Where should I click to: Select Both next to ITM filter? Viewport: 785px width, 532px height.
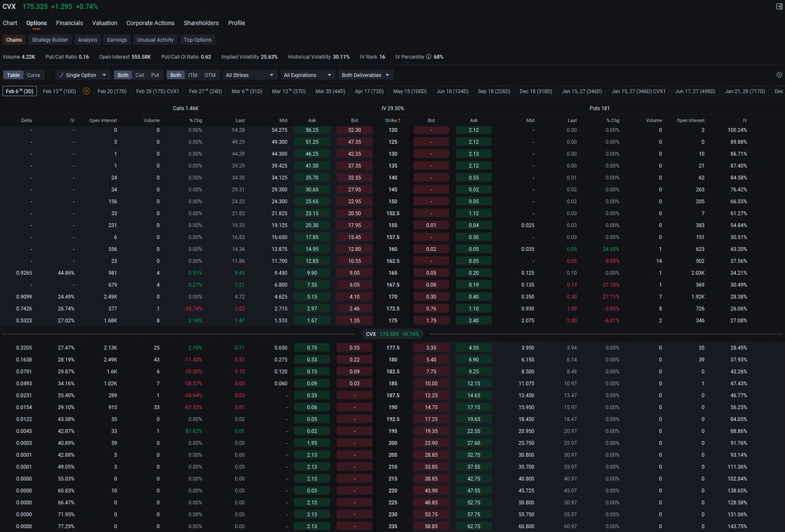pos(176,75)
